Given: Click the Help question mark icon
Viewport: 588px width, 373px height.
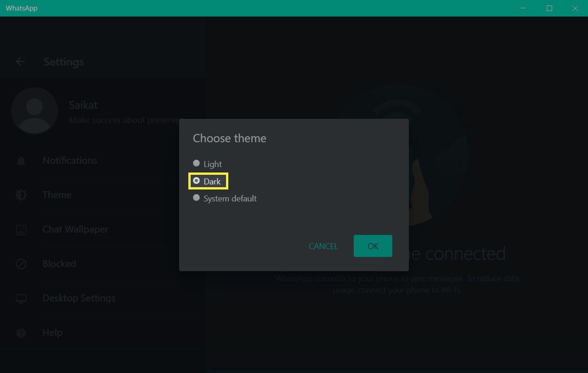Looking at the screenshot, I should [21, 333].
